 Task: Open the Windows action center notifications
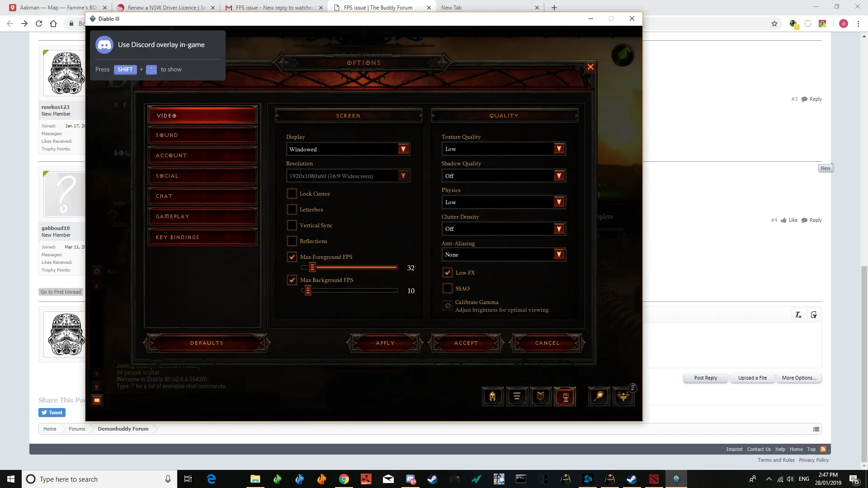point(854,479)
